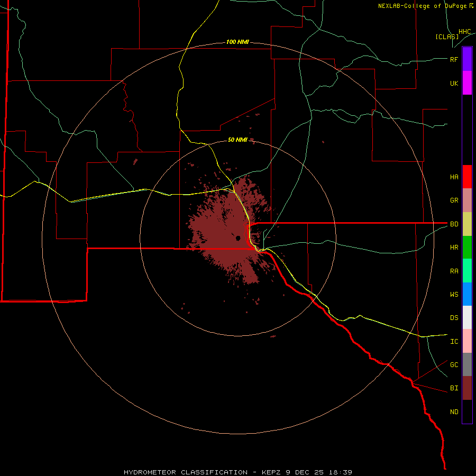476x476 pixels.
Task: Click the gray GC legend swatch
Action: (x=467, y=364)
